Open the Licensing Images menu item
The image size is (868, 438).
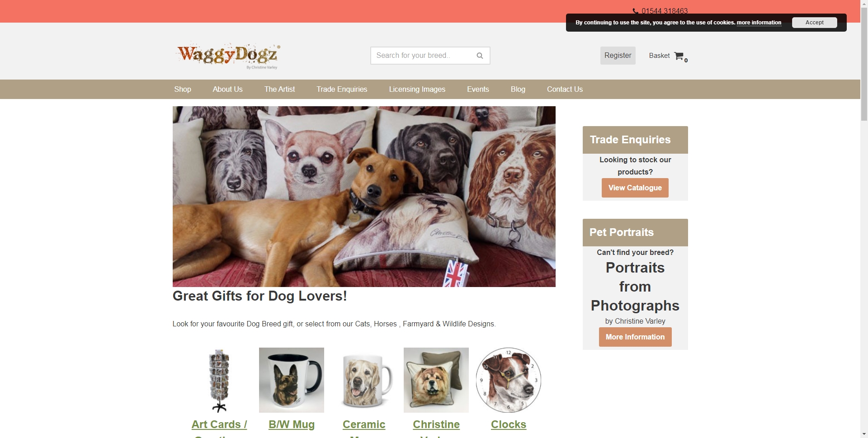[417, 89]
